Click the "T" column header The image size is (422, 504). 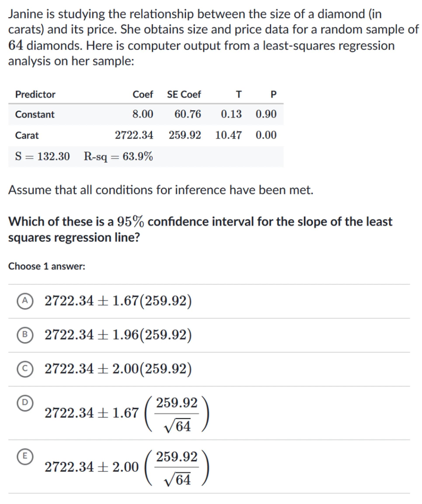[239, 94]
